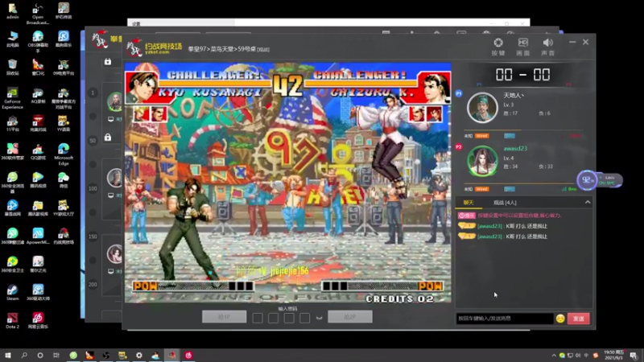Open the Steam desktop shortcut

[12, 293]
